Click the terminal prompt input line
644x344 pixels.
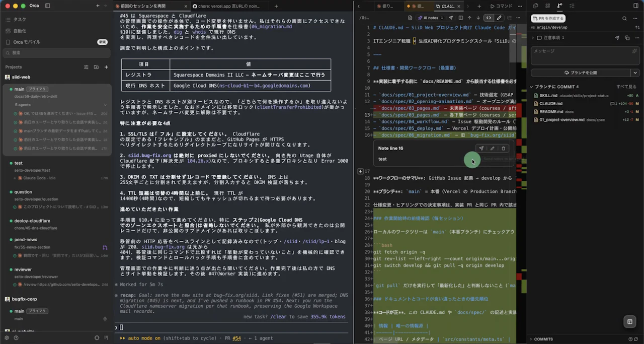click(231, 327)
